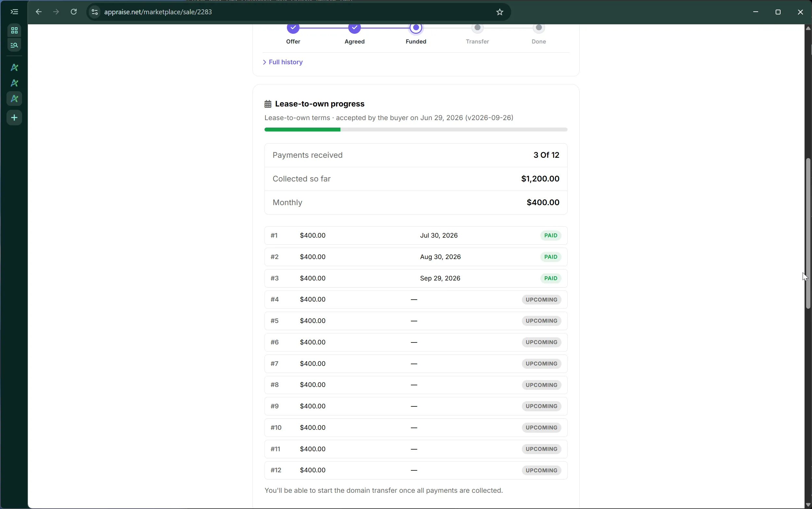Open the tab search icon in sidebar
The width and height of the screenshot is (812, 509).
coord(14,45)
